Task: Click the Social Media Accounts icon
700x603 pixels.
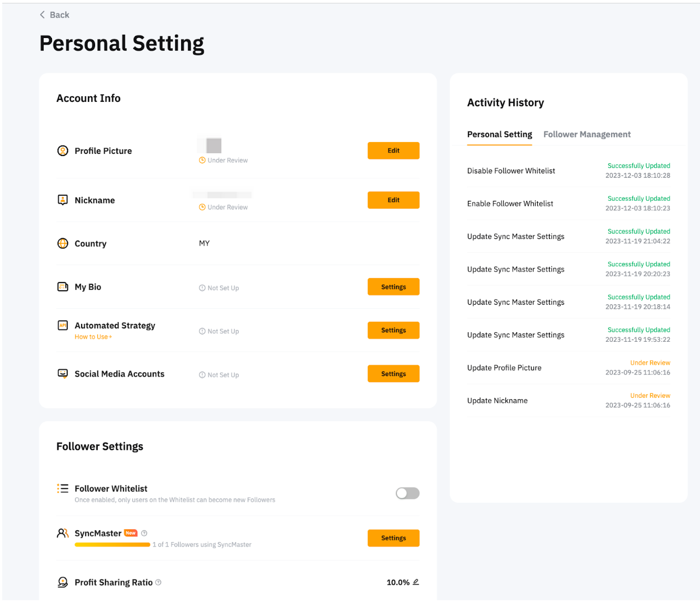Action: [x=63, y=374]
